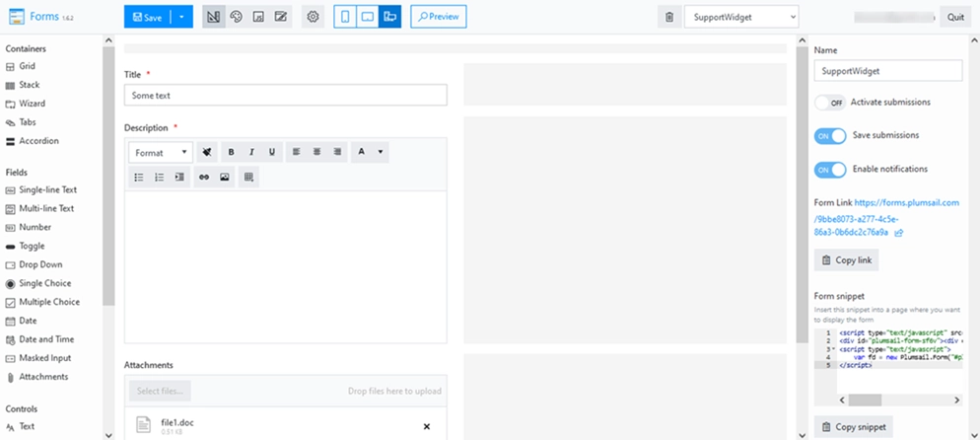Toggle italic in Description editor
The width and height of the screenshot is (980, 440).
pos(251,152)
